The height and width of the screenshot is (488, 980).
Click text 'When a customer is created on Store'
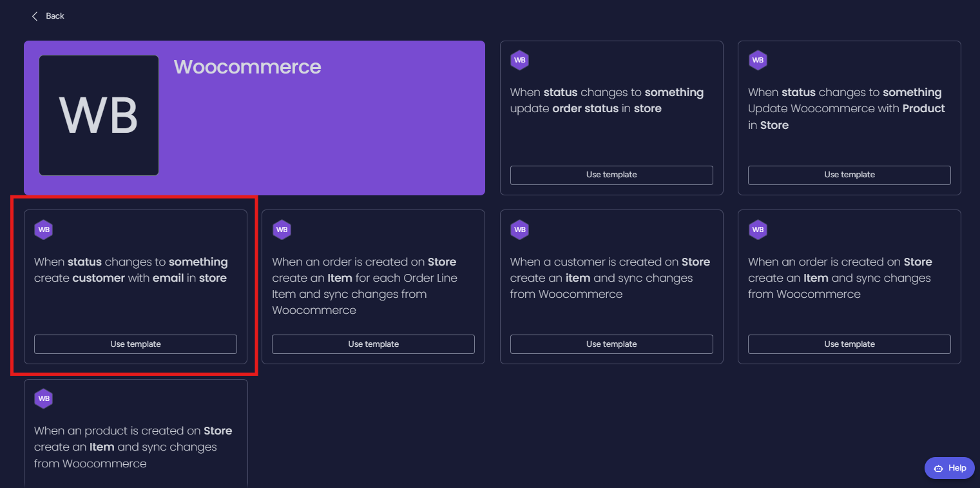[x=610, y=262]
